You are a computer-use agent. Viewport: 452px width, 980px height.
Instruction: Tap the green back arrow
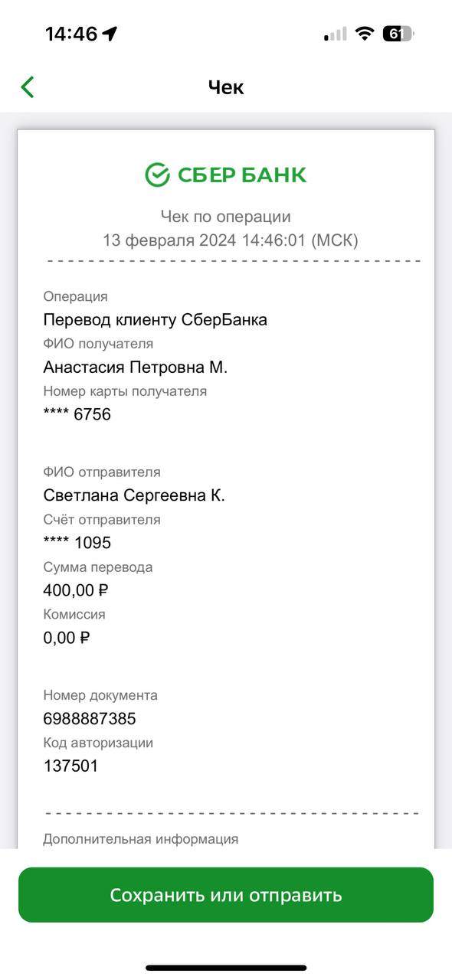pyautogui.click(x=28, y=87)
